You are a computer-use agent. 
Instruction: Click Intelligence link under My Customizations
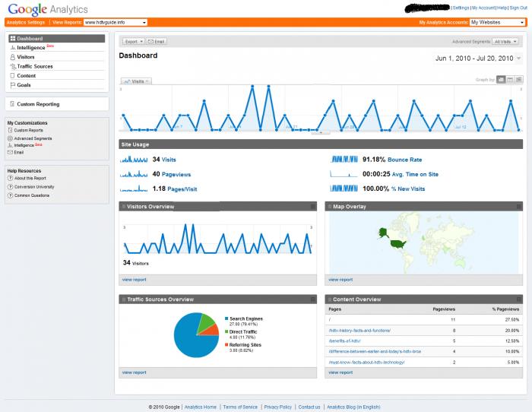(x=24, y=145)
